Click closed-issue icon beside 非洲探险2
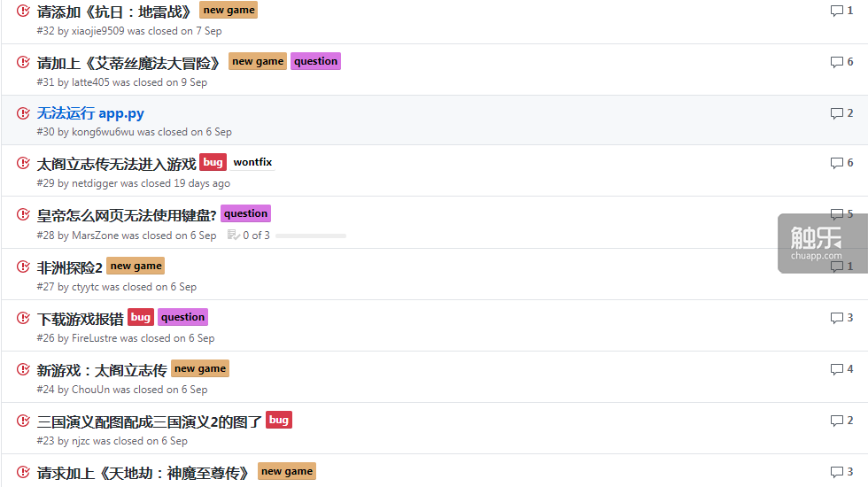The image size is (868, 487). click(x=23, y=267)
